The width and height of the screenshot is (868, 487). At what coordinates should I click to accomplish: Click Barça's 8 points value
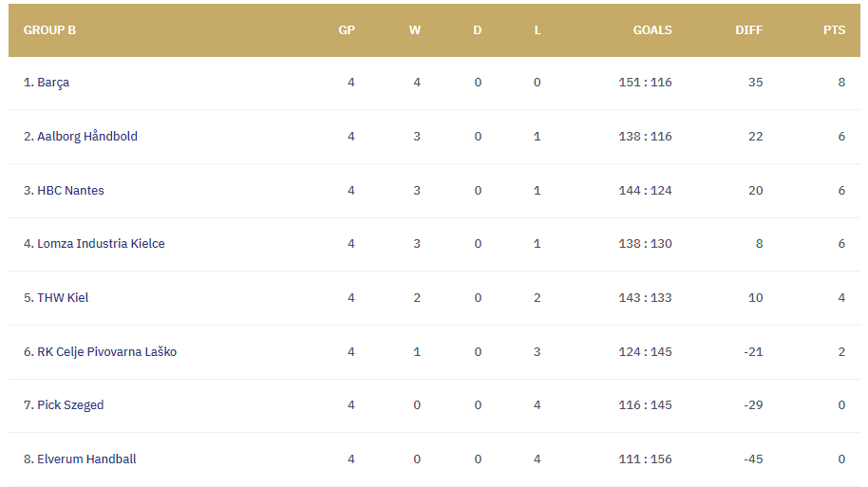tap(841, 83)
